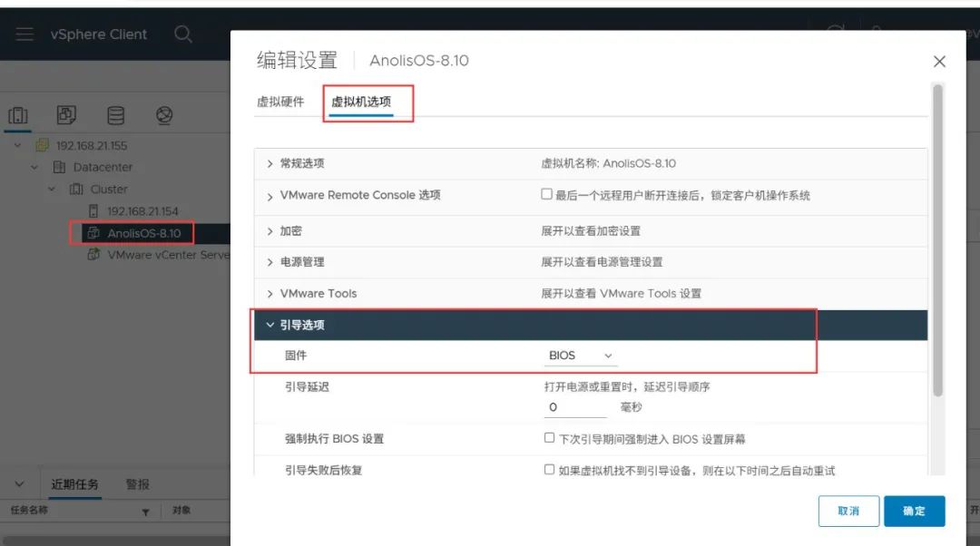
Task: Click the 对象 column header
Action: [x=181, y=511]
